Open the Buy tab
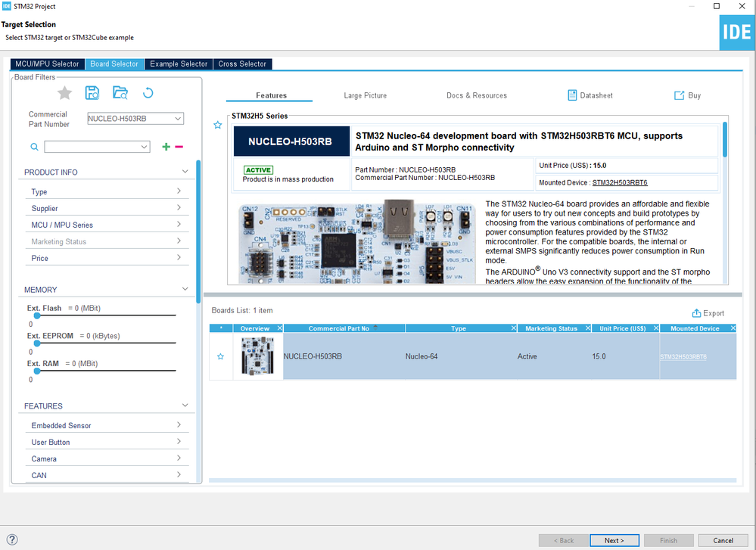Image resolution: width=756 pixels, height=550 pixels. point(687,95)
